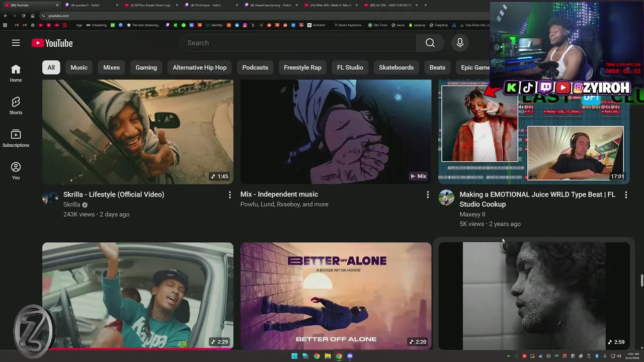
Task: Select the Skateboards filter chip
Action: tap(396, 67)
